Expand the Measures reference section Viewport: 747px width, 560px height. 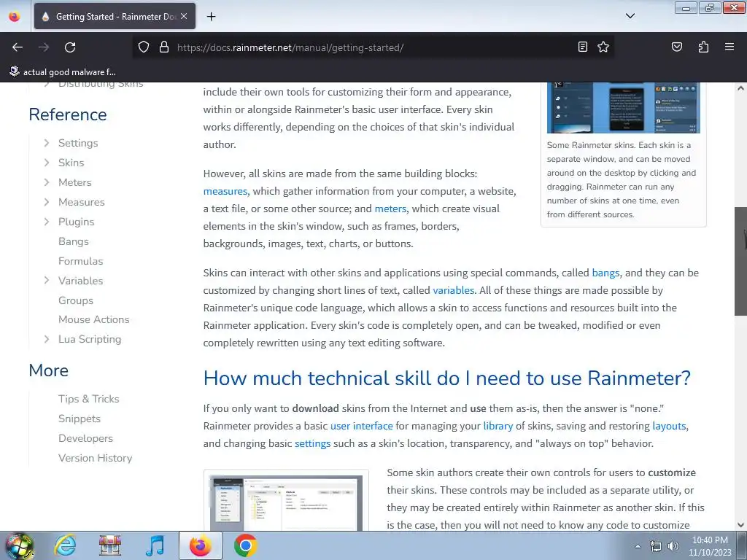pos(47,202)
